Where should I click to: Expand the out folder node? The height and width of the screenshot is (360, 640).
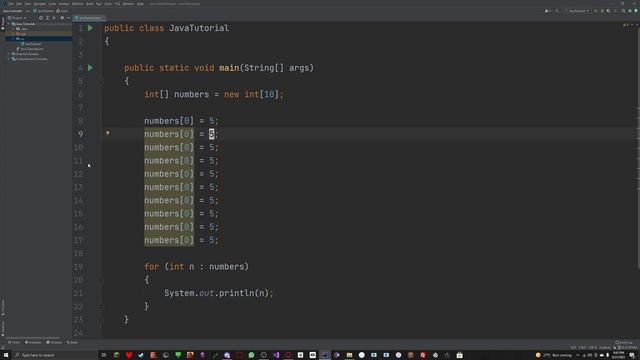[x=13, y=34]
